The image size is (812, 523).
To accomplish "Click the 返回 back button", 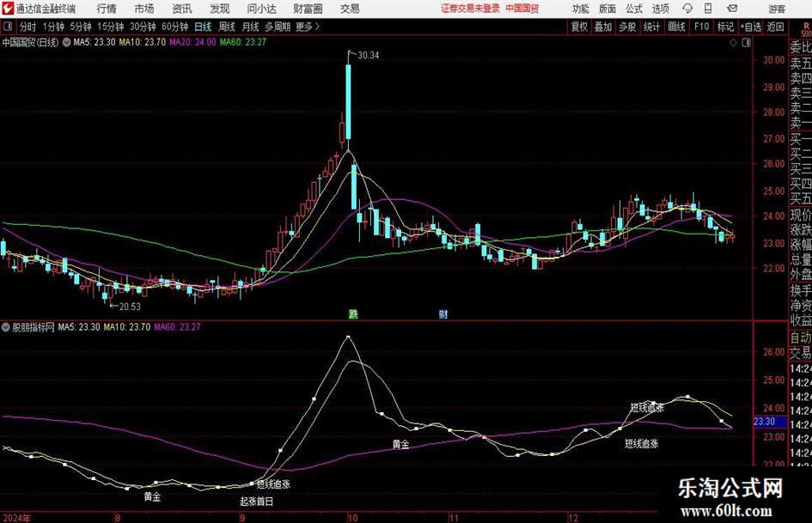I will tap(775, 27).
